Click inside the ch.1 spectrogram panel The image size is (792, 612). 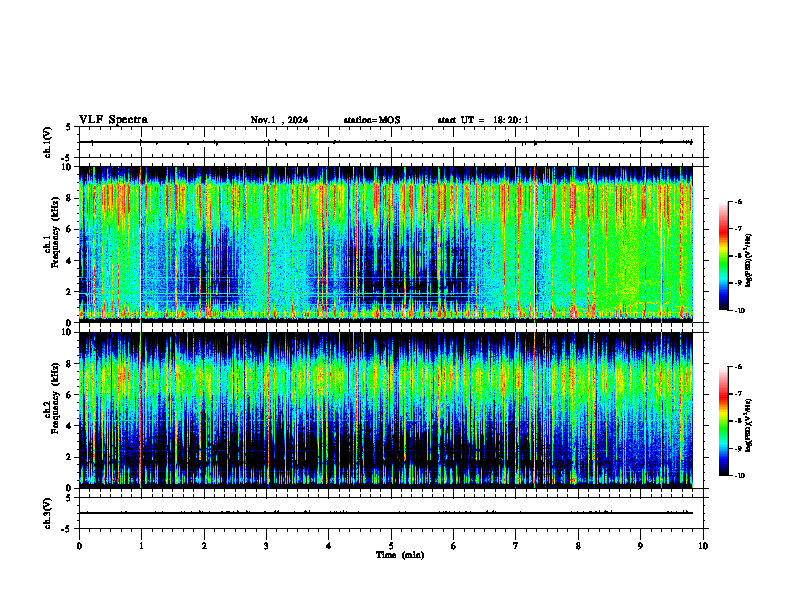tap(386, 244)
